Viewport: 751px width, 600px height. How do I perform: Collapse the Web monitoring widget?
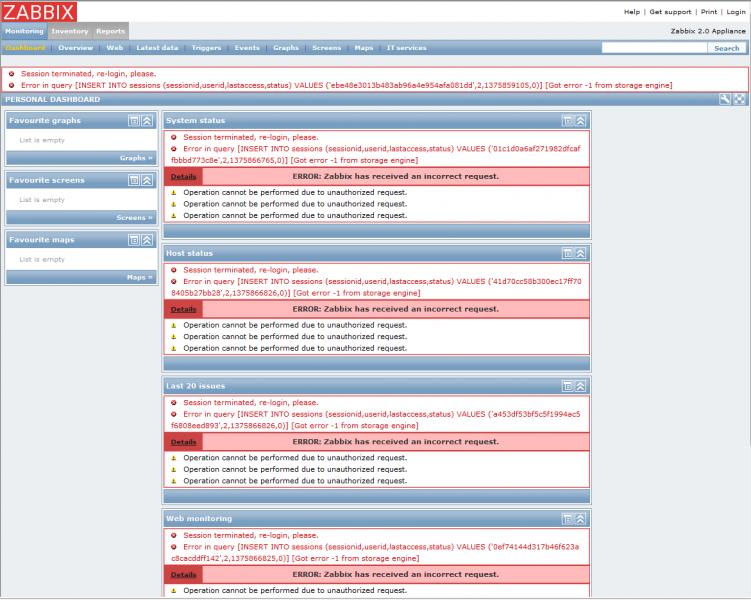pyautogui.click(x=580, y=519)
